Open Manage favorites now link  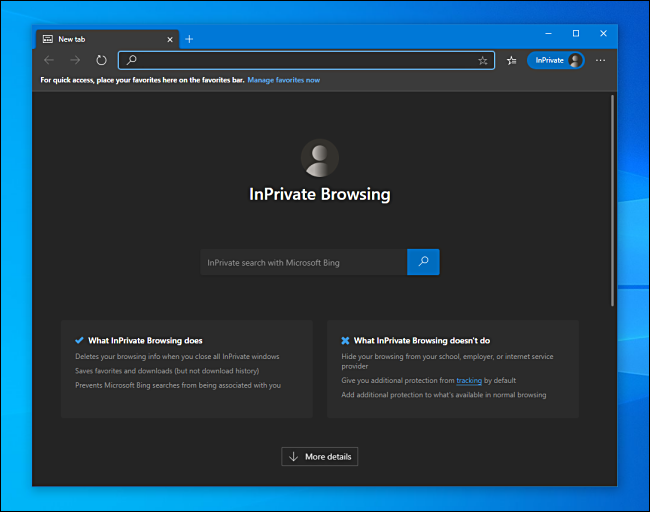tap(284, 80)
